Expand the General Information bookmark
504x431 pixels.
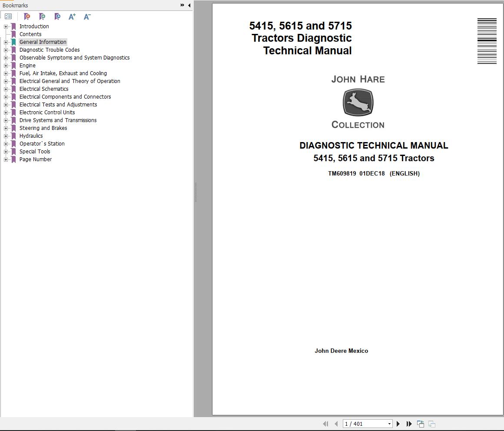(6, 42)
